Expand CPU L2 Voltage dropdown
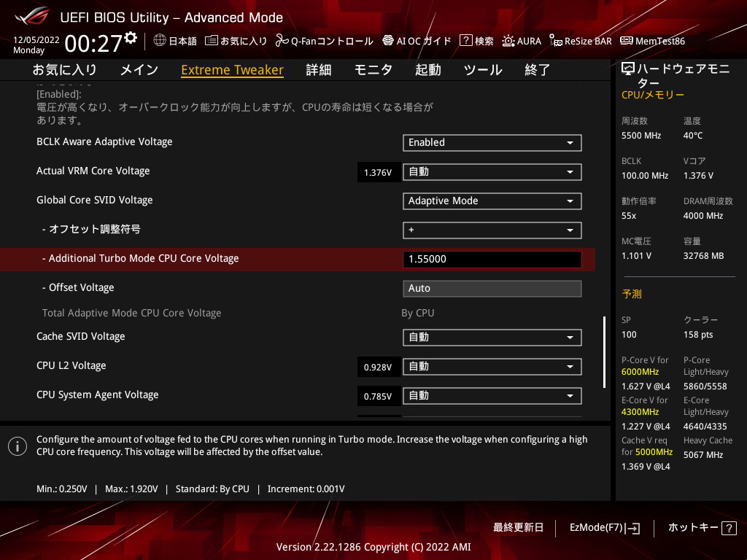The image size is (747, 560). tap(492, 367)
